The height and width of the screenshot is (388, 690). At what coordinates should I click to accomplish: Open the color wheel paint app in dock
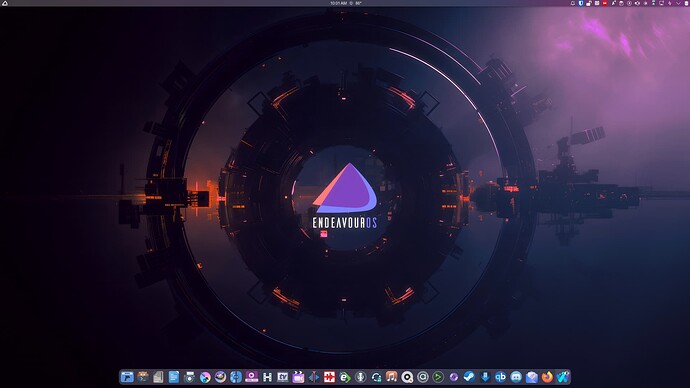[205, 377]
